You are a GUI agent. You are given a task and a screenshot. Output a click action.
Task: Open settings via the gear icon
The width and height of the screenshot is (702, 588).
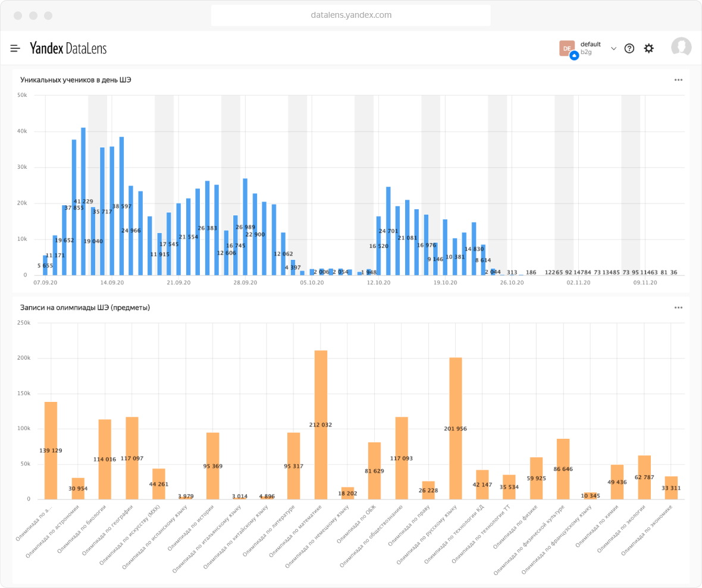[648, 49]
